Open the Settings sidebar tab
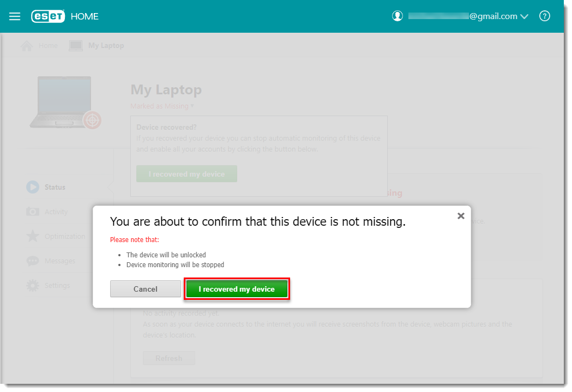The width and height of the screenshot is (572, 392). (x=57, y=285)
